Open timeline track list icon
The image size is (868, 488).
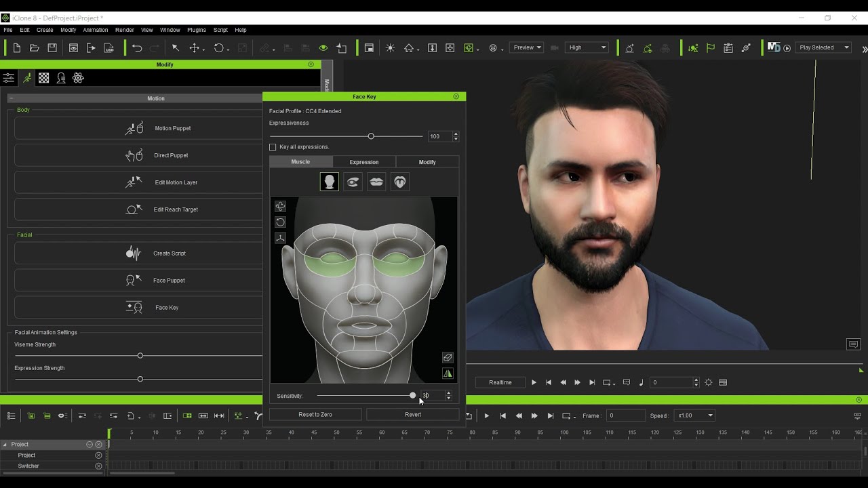pos(11,415)
